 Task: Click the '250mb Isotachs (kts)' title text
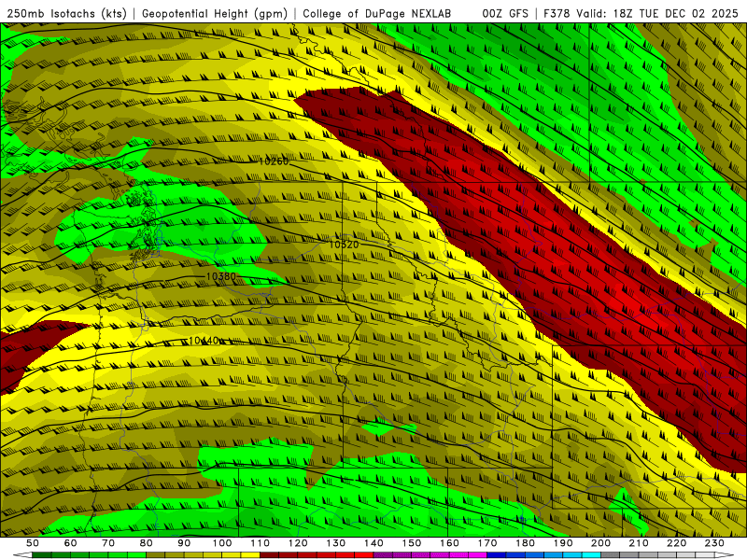[66, 14]
